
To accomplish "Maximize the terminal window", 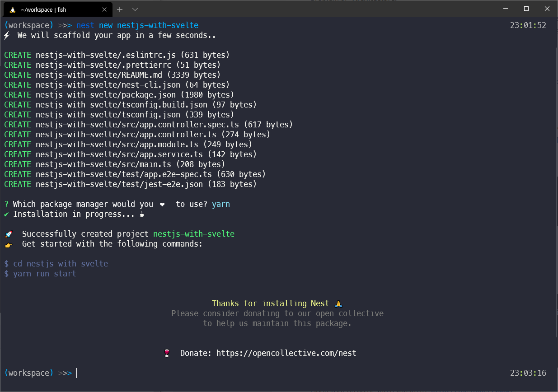I will (526, 9).
